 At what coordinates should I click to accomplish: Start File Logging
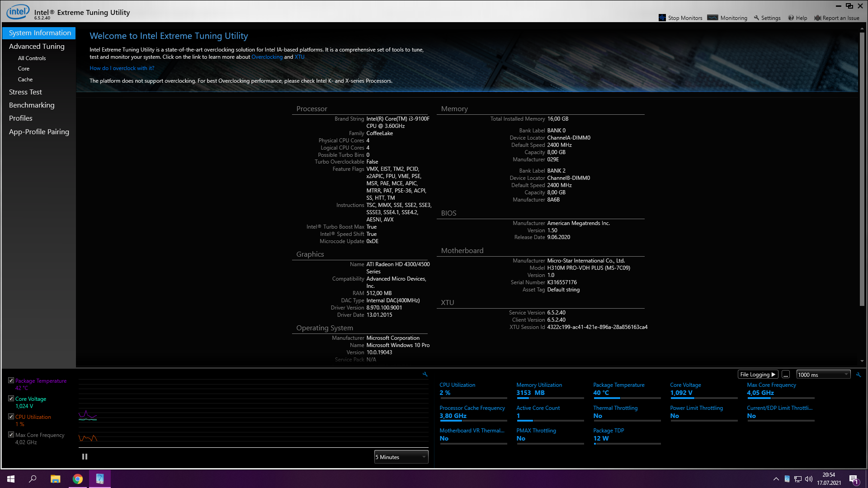[758, 375]
